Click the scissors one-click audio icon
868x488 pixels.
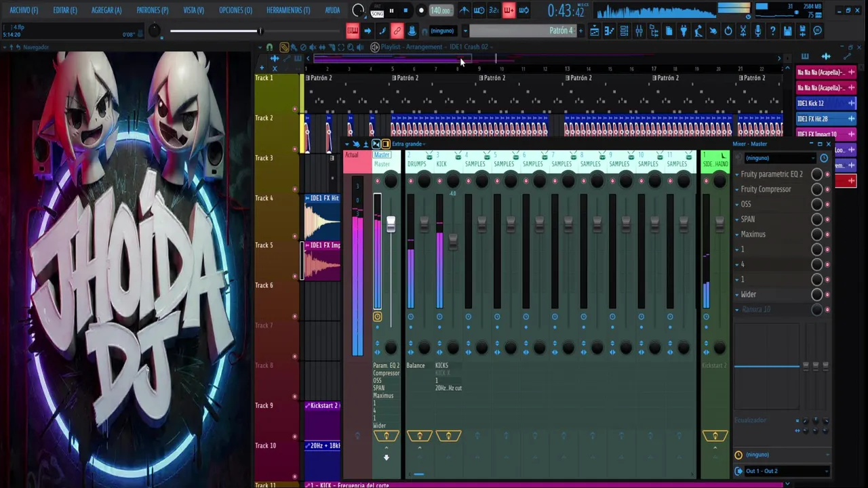[743, 30]
